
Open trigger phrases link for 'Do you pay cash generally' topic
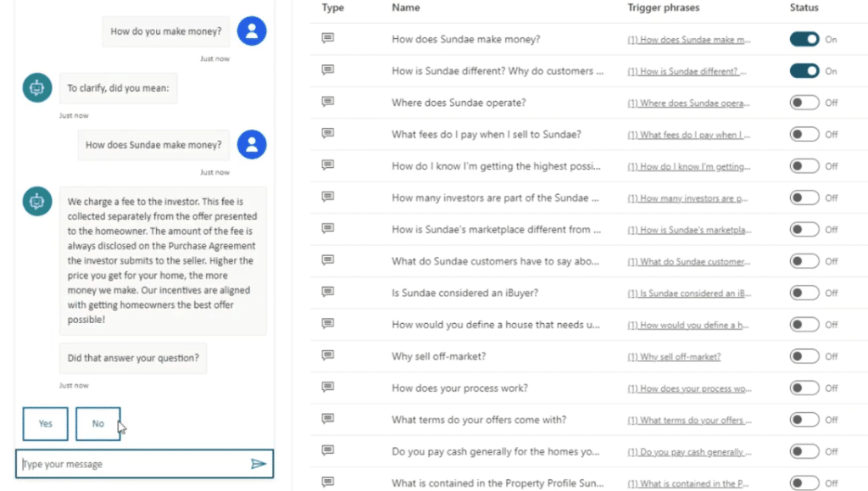tap(689, 452)
